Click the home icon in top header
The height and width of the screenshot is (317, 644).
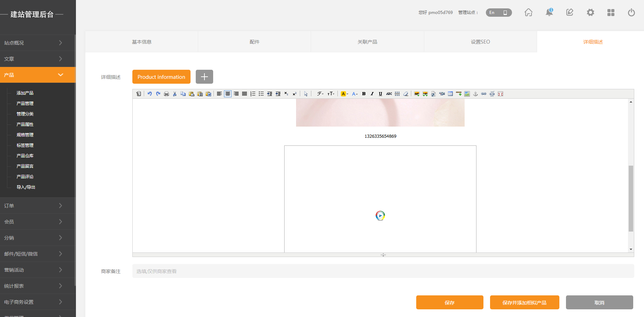pos(528,13)
